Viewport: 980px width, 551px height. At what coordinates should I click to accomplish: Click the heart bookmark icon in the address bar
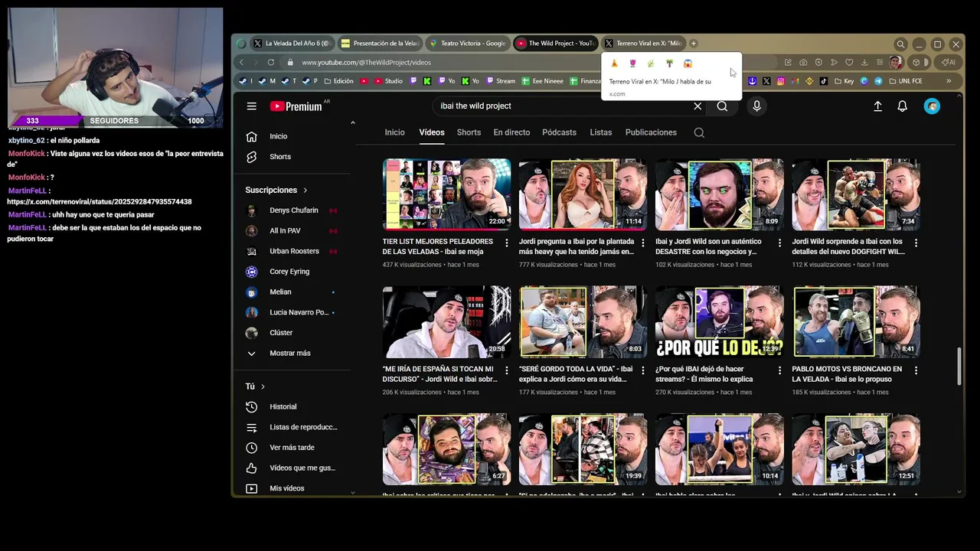click(x=849, y=62)
